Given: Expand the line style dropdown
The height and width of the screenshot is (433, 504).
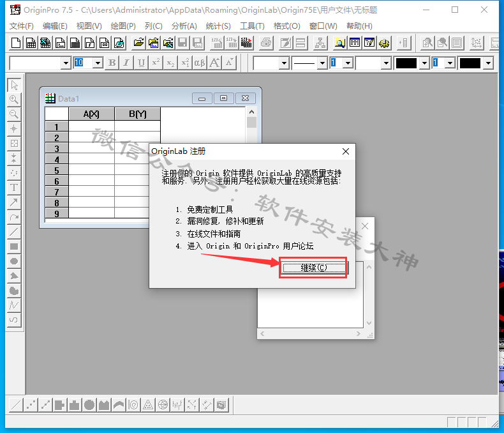Looking at the screenshot, I should pos(322,63).
